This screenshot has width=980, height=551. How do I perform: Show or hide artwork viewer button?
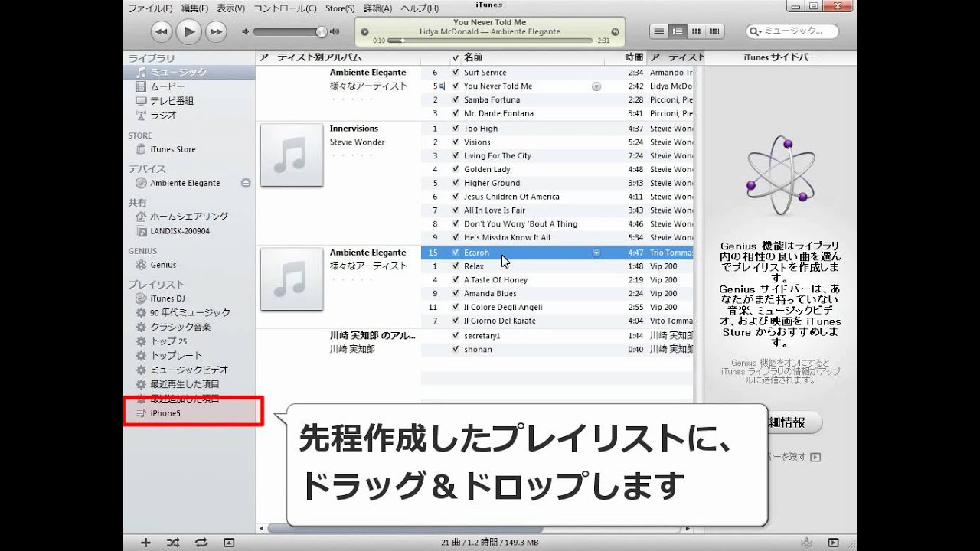[x=229, y=543]
